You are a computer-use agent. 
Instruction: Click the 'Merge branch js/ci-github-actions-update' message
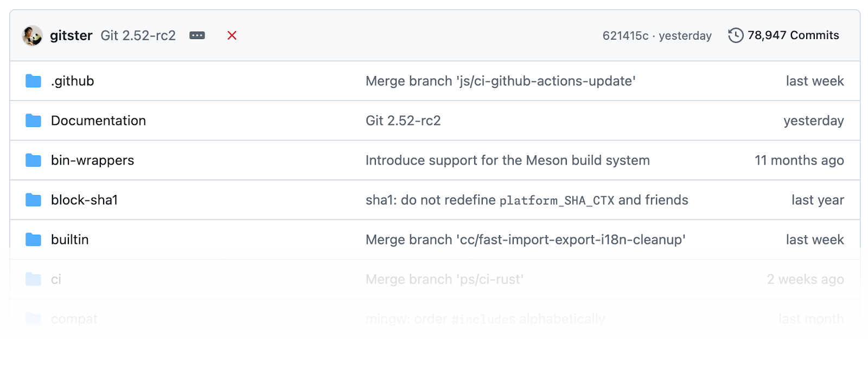click(x=500, y=80)
